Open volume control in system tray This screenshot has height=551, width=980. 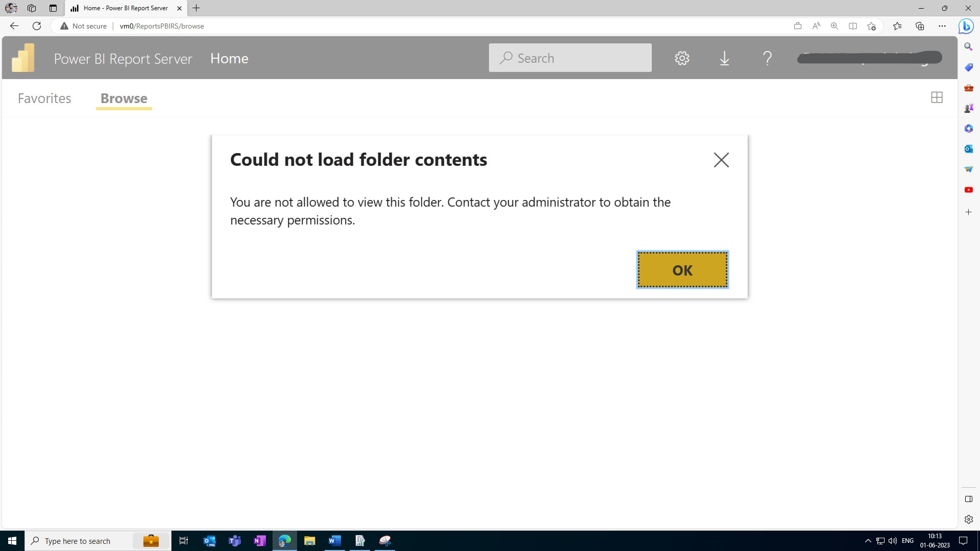pos(892,541)
